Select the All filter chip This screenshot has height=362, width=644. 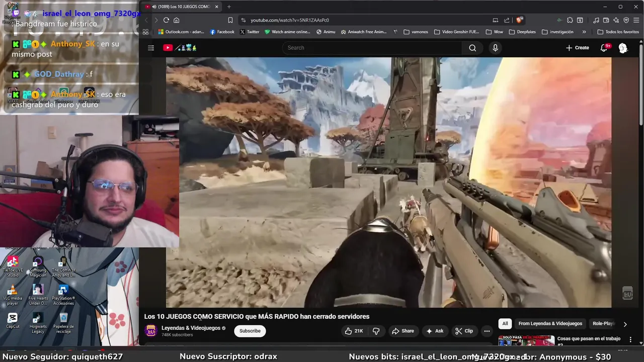505,324
